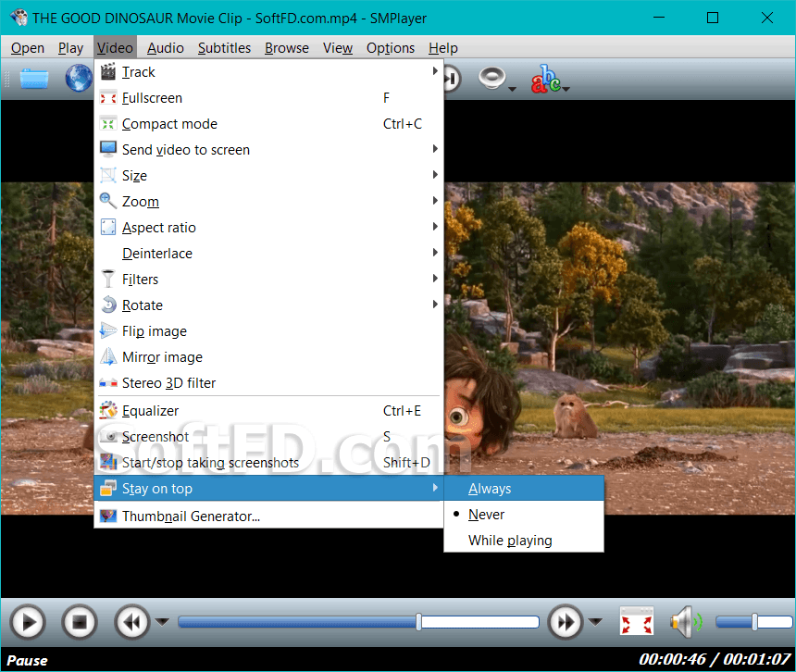The height and width of the screenshot is (672, 796).
Task: Click the Thumbnail Generator icon
Action: (108, 516)
